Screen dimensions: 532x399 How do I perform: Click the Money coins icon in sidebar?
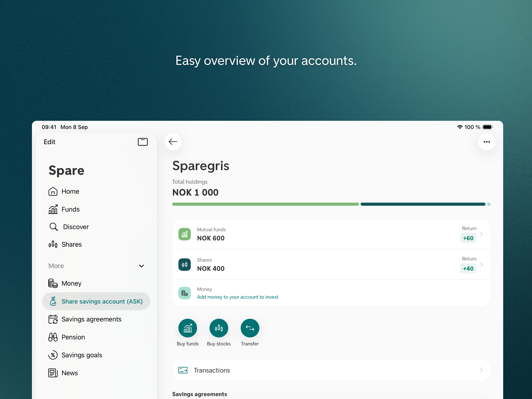pos(53,283)
